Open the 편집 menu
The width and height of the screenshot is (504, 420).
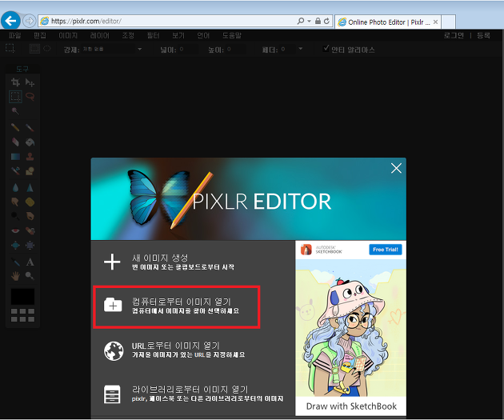[40, 35]
